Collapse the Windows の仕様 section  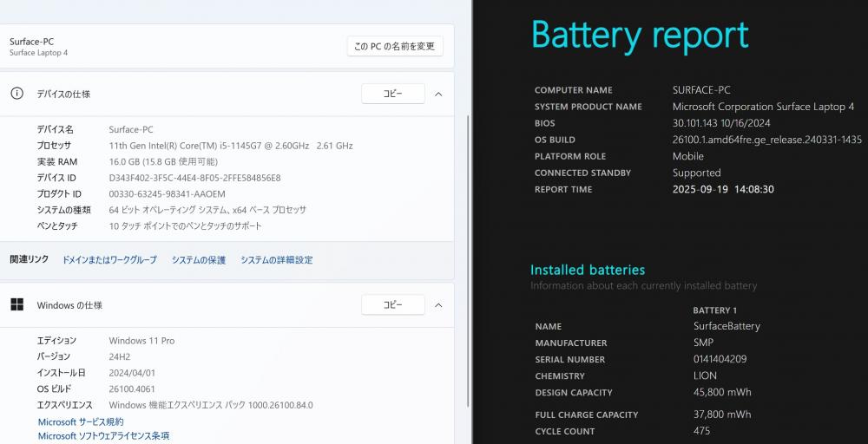click(438, 304)
